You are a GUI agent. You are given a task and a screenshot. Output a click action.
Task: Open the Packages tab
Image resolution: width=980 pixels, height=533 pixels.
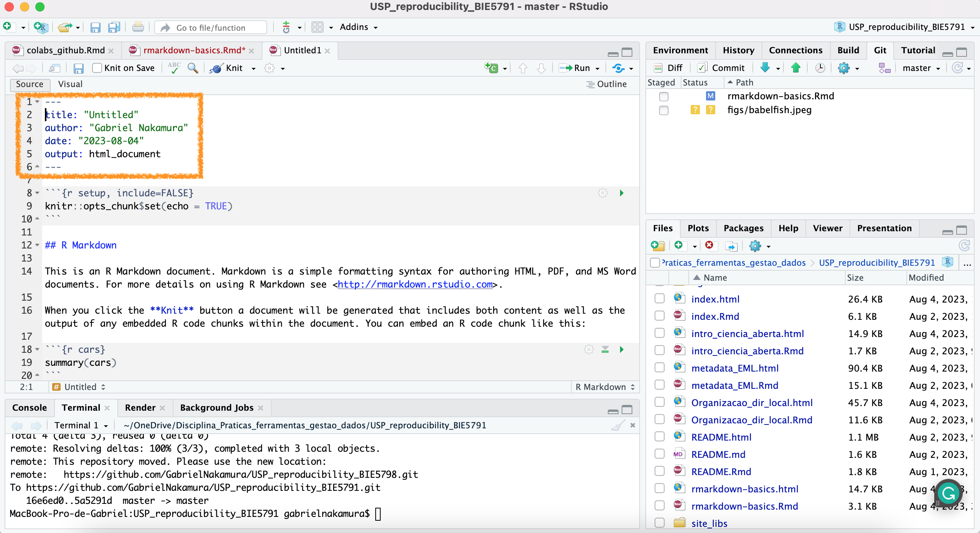coord(743,228)
